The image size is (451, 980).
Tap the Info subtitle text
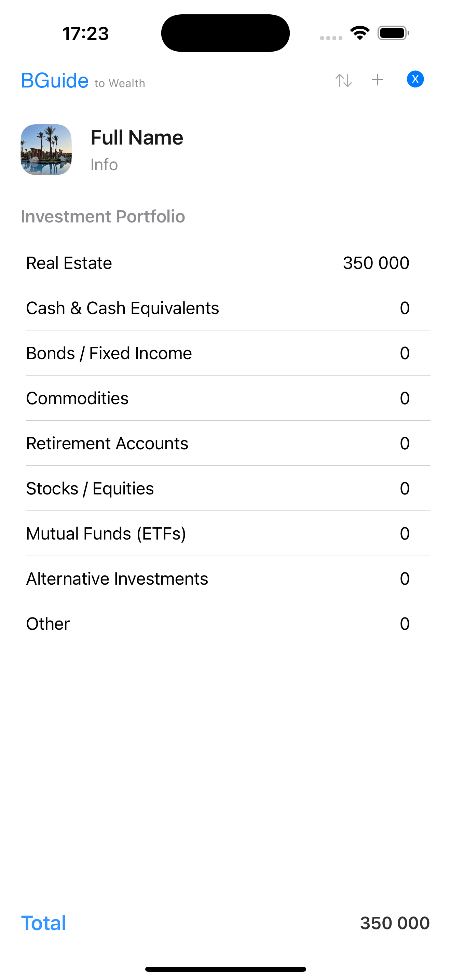tap(104, 165)
